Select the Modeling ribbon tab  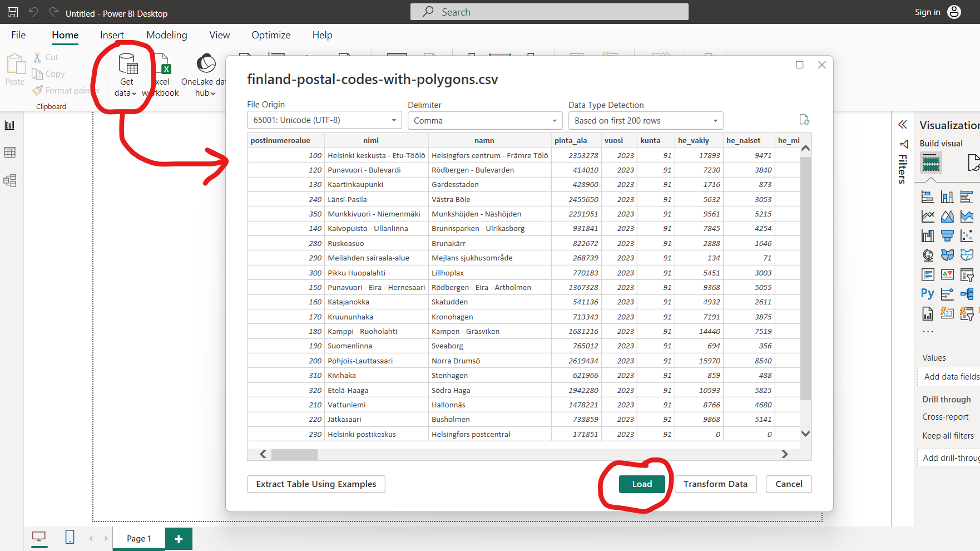click(167, 35)
